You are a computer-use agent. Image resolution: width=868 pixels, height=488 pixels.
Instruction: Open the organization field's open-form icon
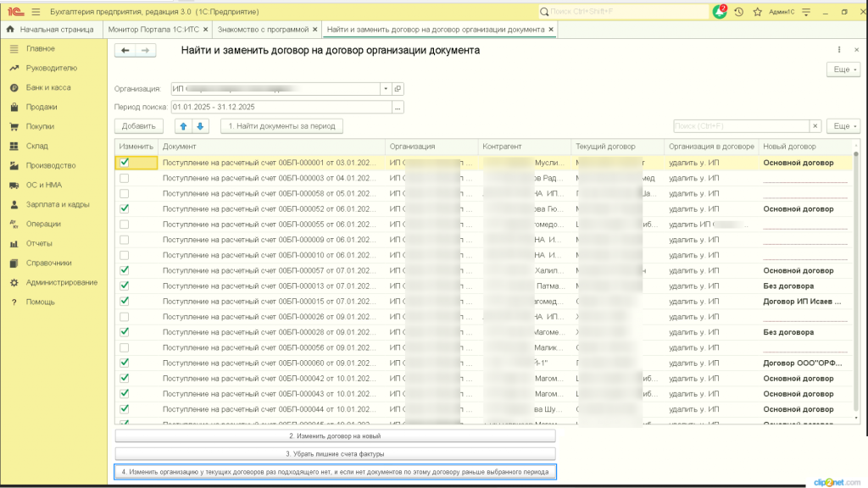398,88
